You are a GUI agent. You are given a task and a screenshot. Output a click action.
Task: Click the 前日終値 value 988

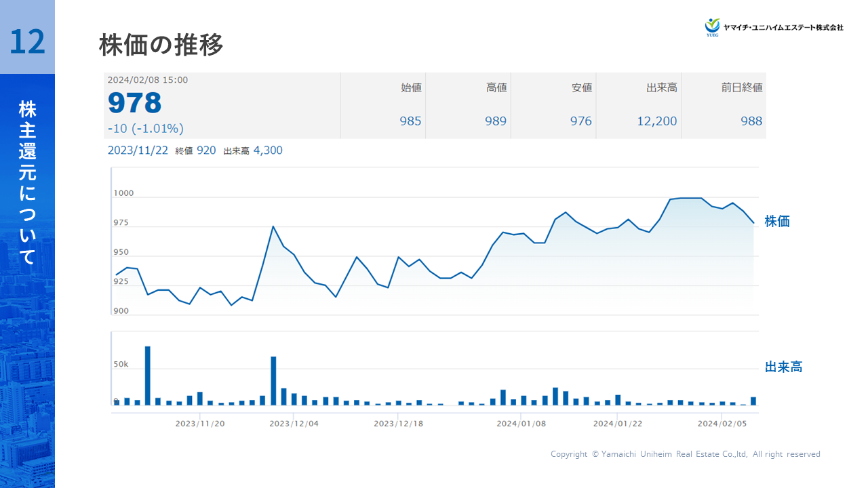click(751, 121)
